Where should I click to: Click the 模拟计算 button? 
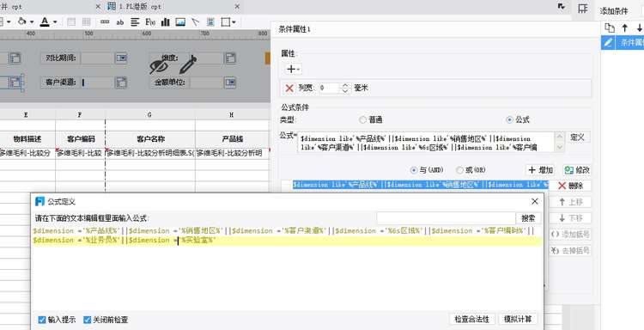[518, 319]
